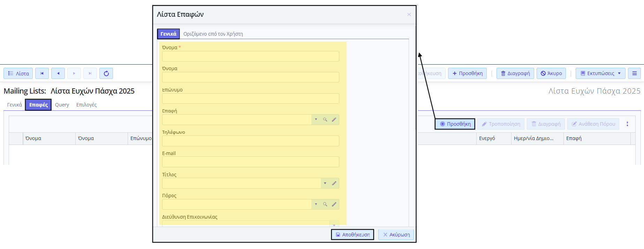
Task: Select the Επιλογές tab
Action: pyautogui.click(x=86, y=105)
